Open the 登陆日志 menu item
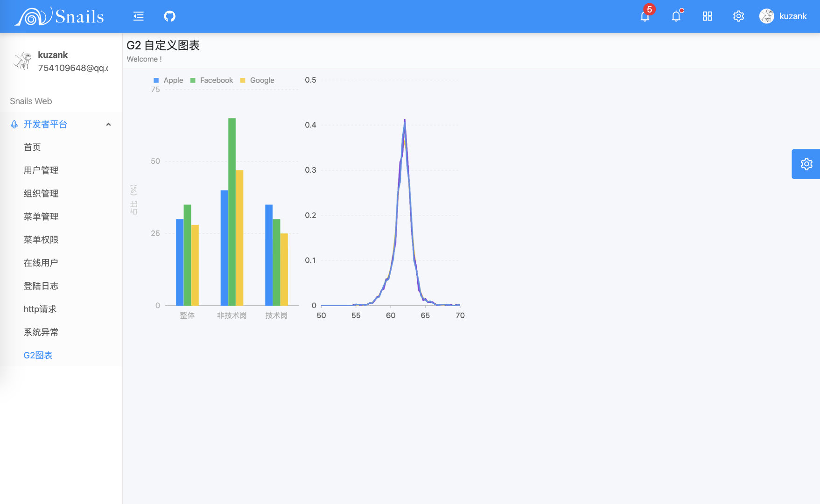Viewport: 820px width, 504px height. click(41, 286)
